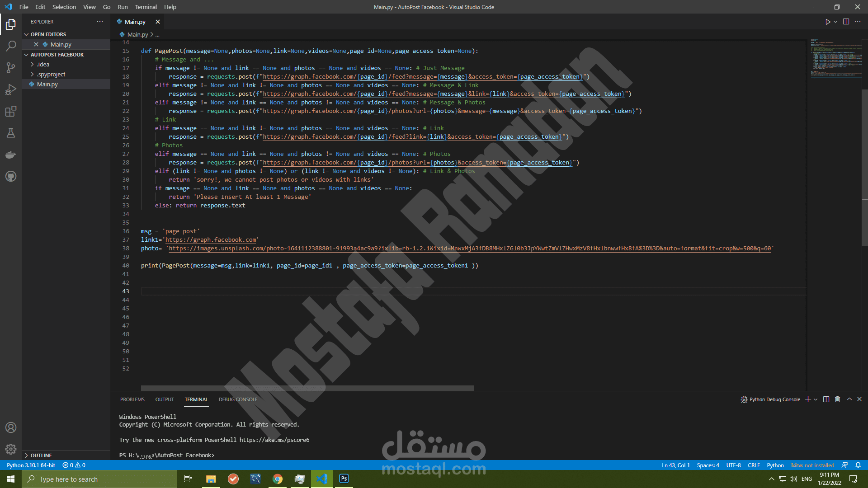Image resolution: width=868 pixels, height=488 pixels.
Task: Open the Testing flask view
Action: [11, 133]
